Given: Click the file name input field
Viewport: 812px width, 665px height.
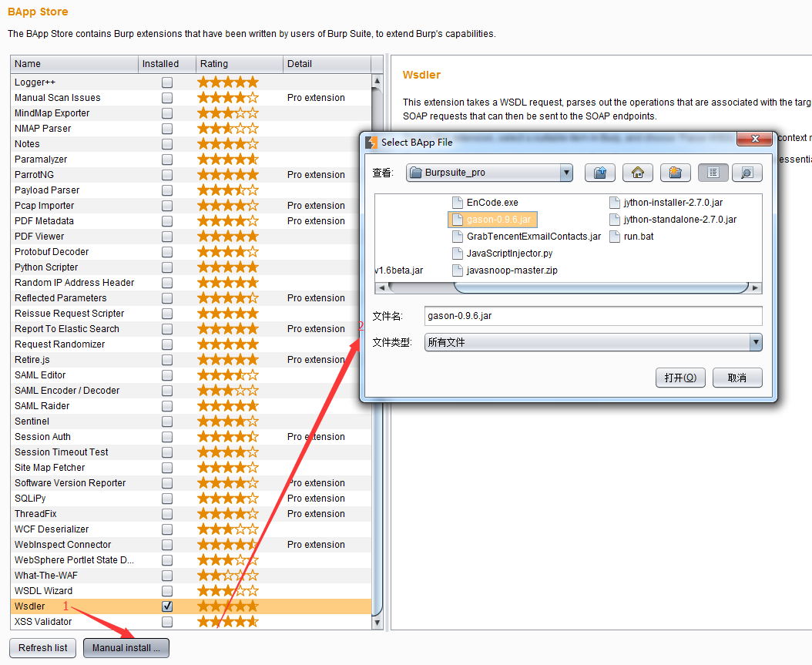Looking at the screenshot, I should 593,316.
